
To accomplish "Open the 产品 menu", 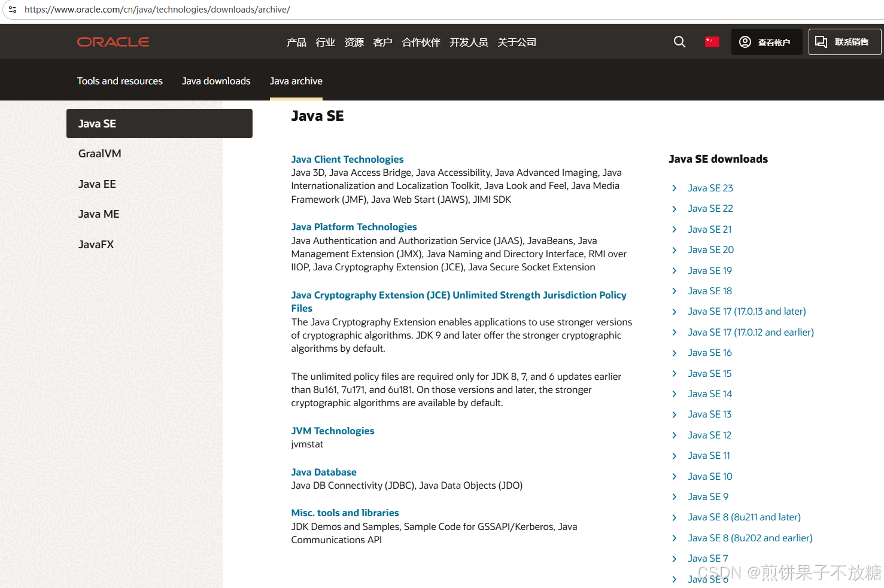I will (296, 42).
